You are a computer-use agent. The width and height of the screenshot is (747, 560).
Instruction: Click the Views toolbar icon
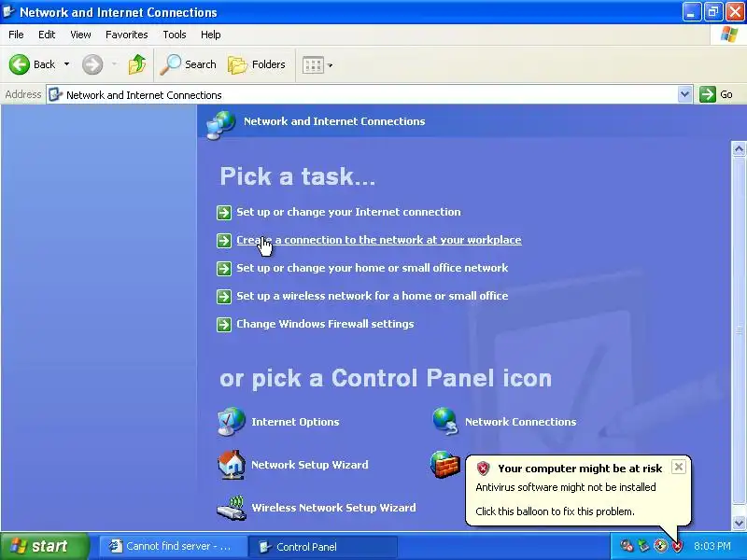click(314, 64)
